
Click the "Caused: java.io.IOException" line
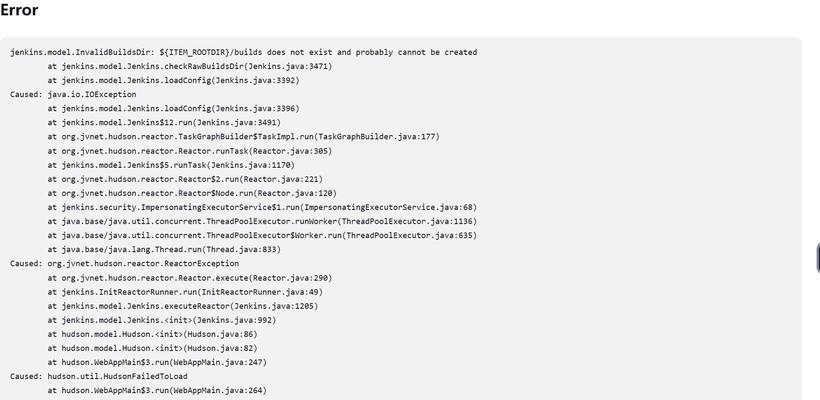(x=73, y=95)
